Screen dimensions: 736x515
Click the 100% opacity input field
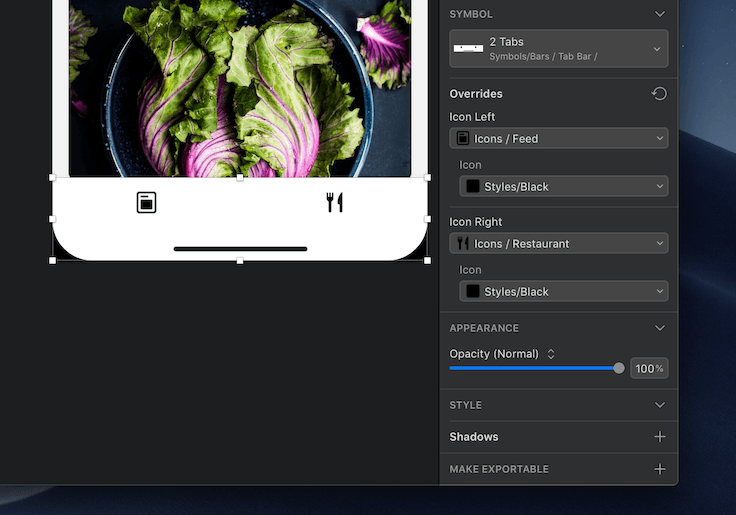pyautogui.click(x=649, y=369)
